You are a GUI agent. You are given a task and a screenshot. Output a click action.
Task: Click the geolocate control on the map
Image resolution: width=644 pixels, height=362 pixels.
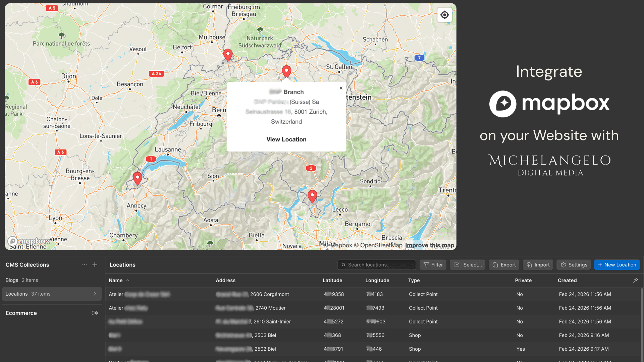pos(444,15)
